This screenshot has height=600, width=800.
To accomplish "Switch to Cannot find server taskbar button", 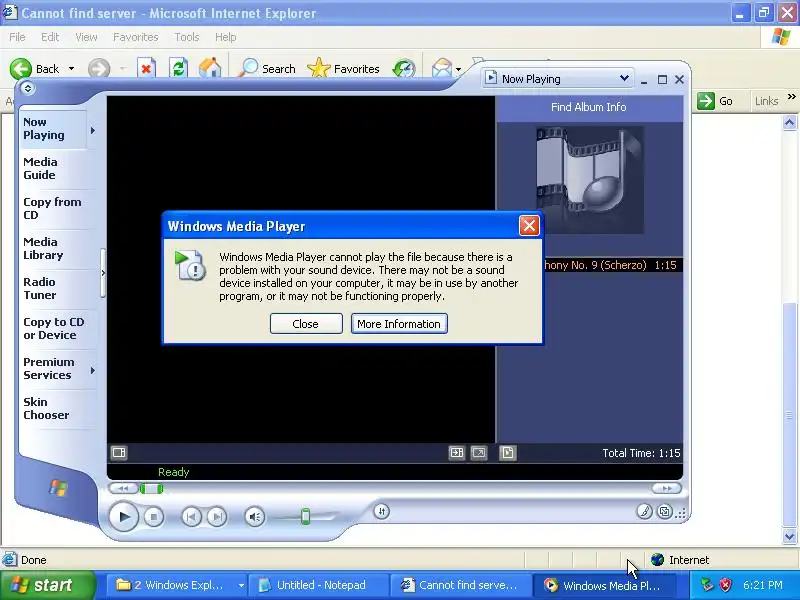I will (461, 585).
